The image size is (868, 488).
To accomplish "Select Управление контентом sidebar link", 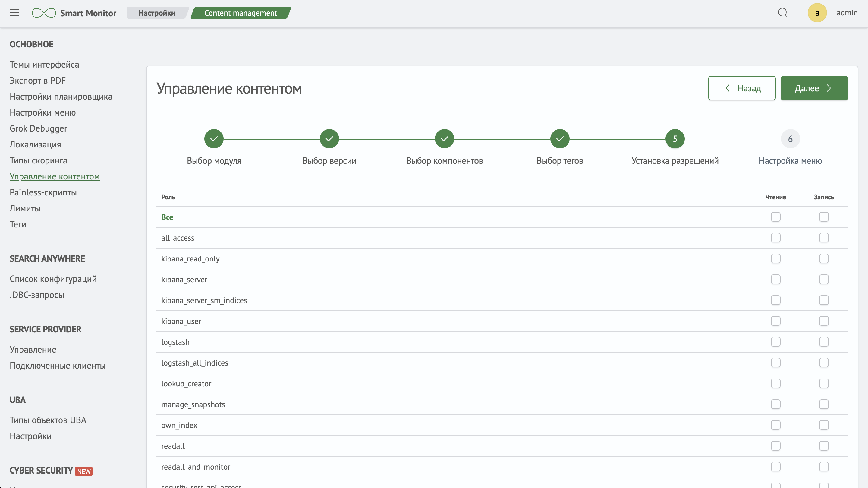I will pos(54,176).
